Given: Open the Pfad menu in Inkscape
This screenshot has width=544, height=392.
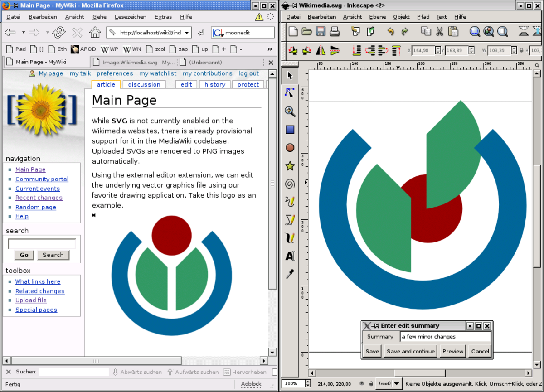Looking at the screenshot, I should (423, 17).
